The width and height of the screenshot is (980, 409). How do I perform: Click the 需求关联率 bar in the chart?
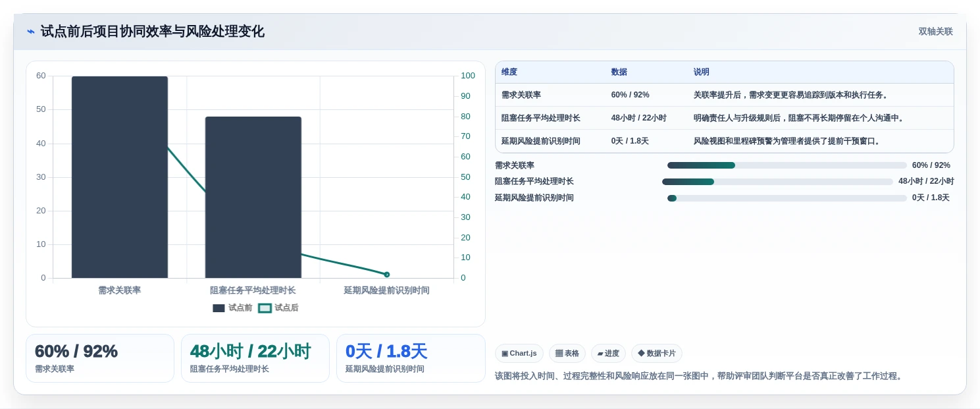[x=120, y=177]
